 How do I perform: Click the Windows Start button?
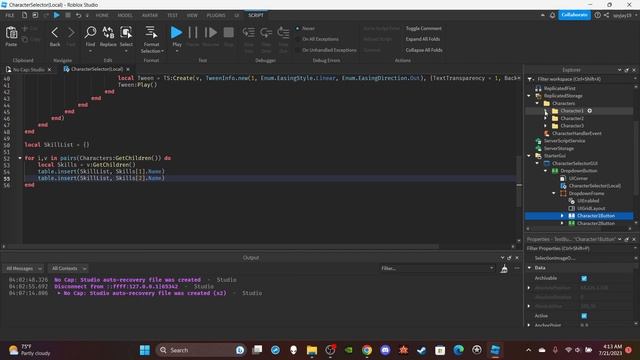[144, 350]
